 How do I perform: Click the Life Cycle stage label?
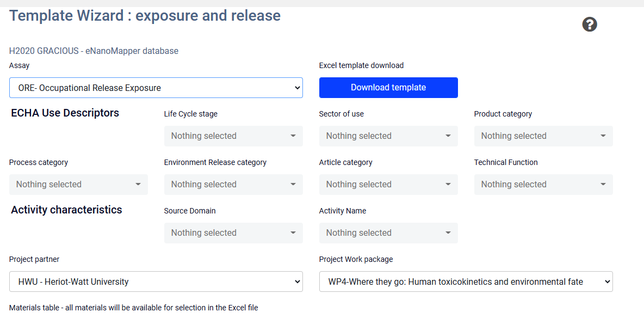point(190,114)
